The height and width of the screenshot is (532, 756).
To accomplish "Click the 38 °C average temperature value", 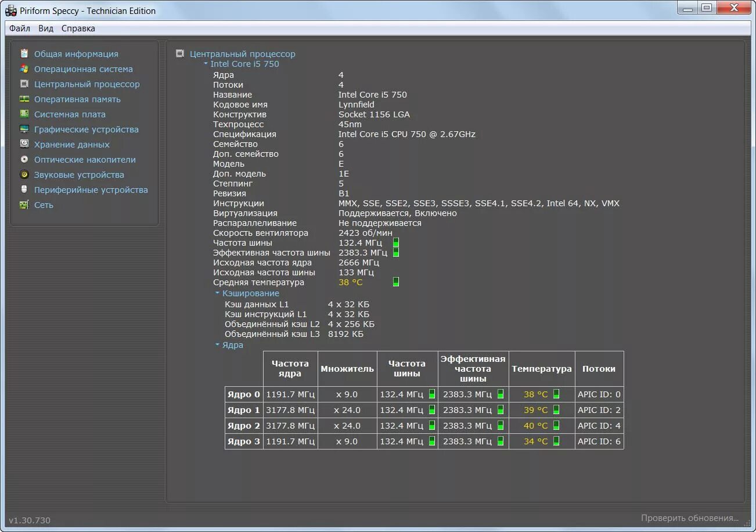I will click(350, 282).
